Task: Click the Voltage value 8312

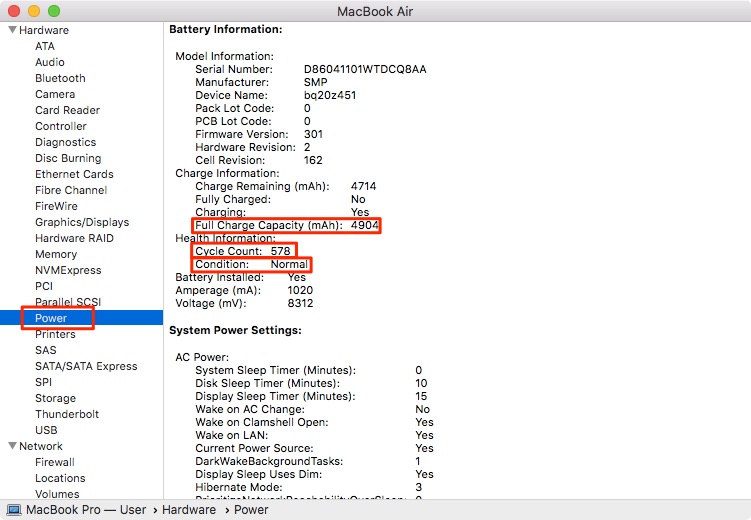Action: [300, 304]
